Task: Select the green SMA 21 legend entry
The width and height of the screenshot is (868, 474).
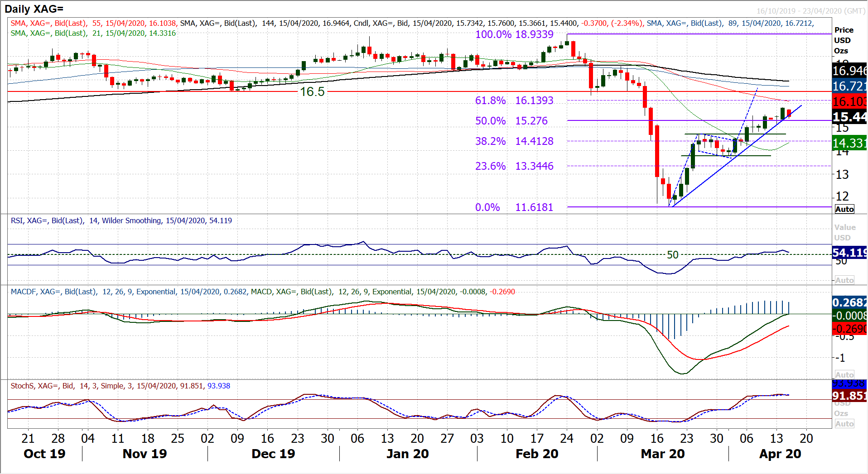Action: 93,33
